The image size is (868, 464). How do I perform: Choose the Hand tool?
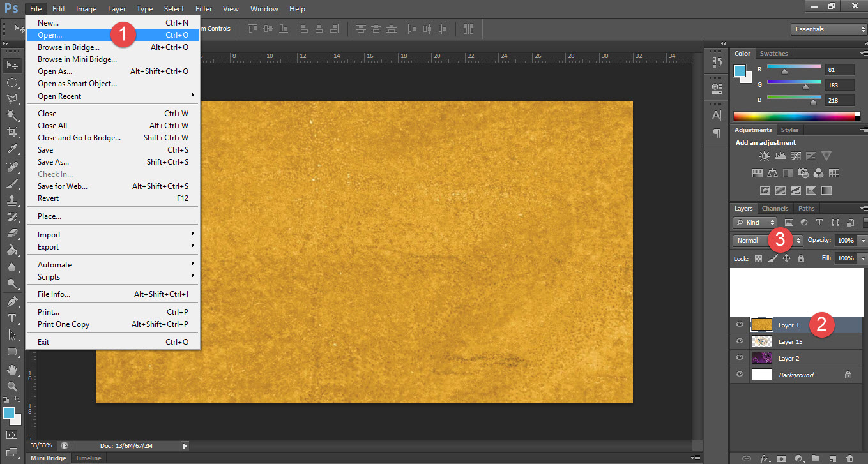(11, 370)
